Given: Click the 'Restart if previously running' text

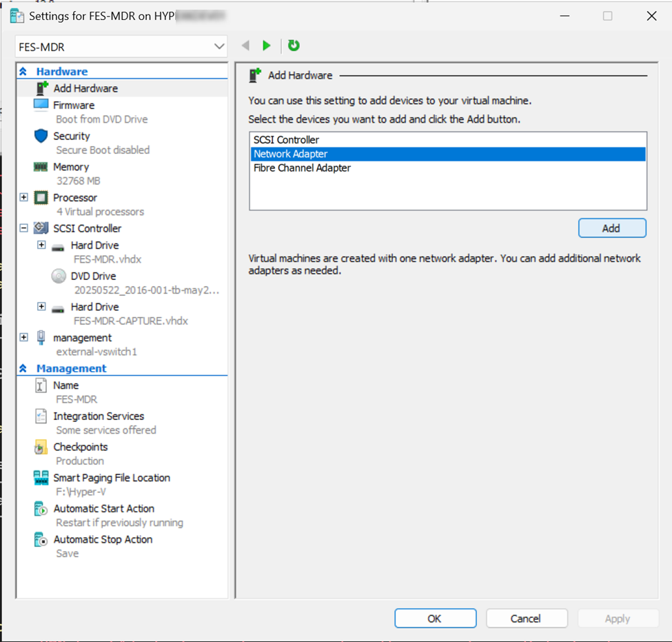Looking at the screenshot, I should pos(119,523).
